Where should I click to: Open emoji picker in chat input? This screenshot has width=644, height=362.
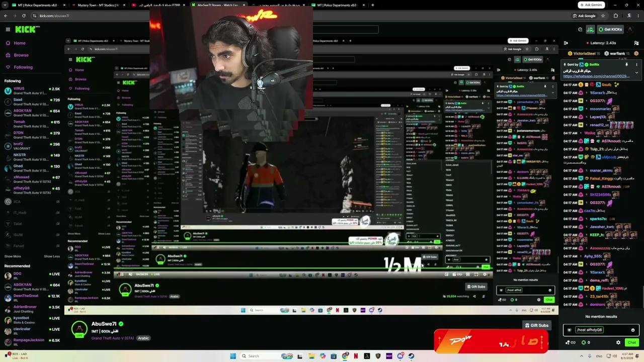[x=633, y=330]
